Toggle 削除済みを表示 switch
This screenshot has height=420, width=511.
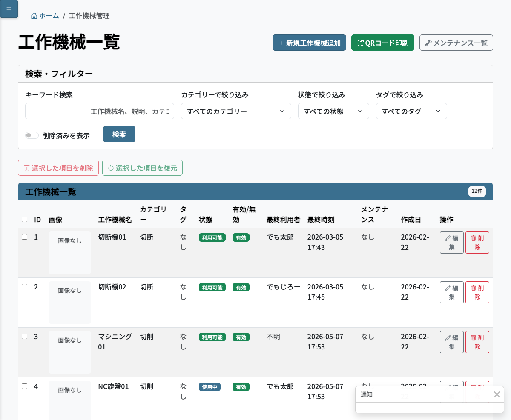32,135
